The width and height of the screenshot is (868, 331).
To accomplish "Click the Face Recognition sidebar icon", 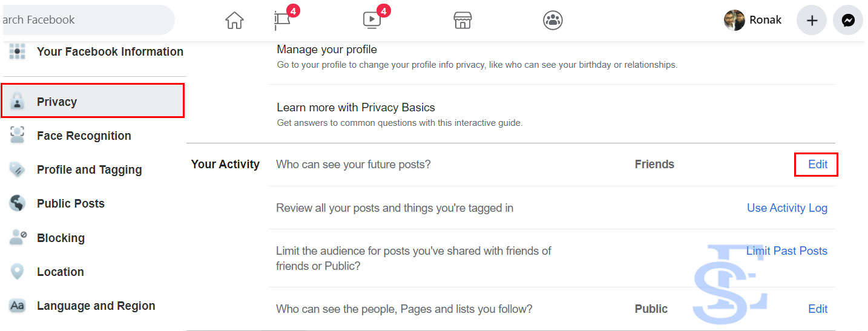I will 18,136.
